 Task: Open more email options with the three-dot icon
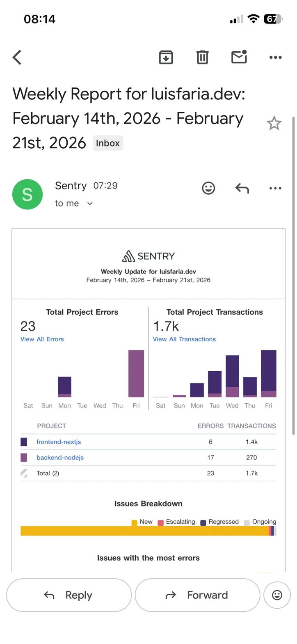coord(275,57)
